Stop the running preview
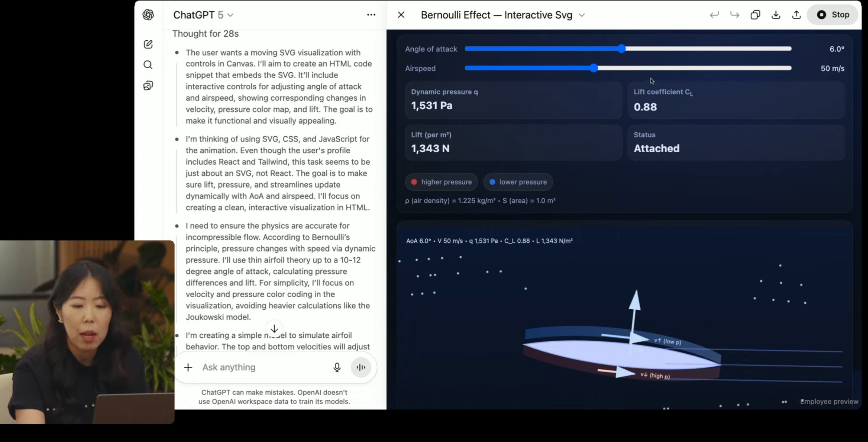Screen dimensions: 868x442 833,15
